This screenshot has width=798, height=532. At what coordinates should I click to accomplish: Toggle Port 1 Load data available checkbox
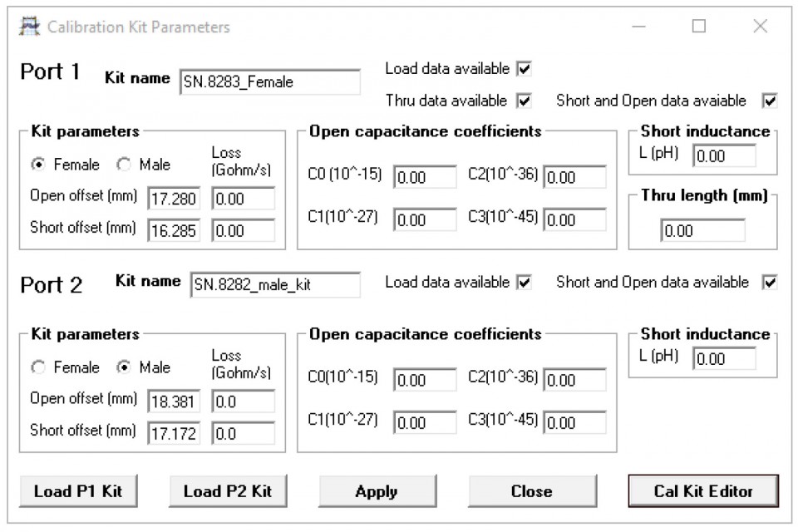(x=524, y=68)
